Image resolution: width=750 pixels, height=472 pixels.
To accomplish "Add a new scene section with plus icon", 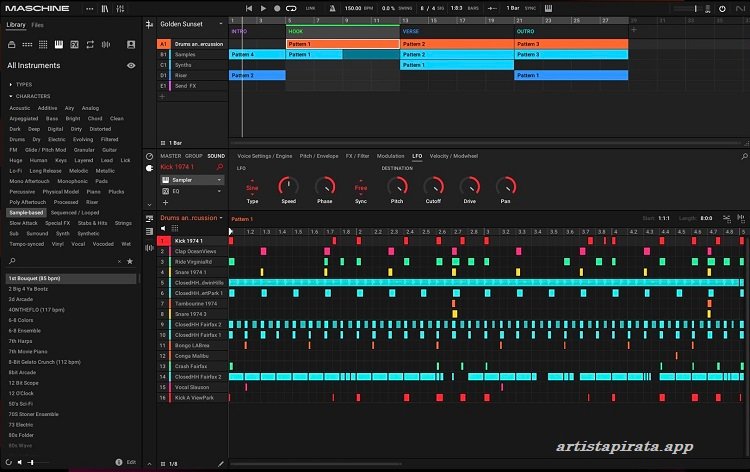I will (634, 30).
